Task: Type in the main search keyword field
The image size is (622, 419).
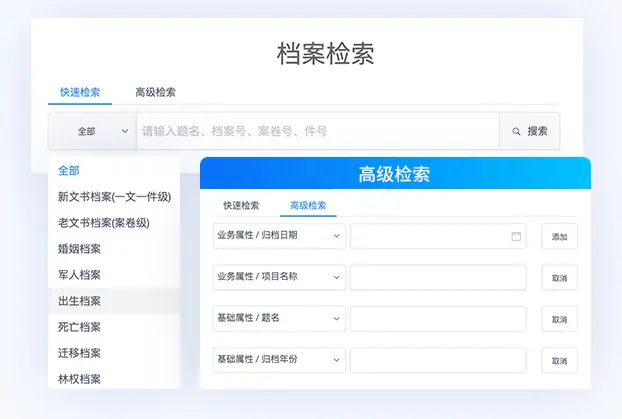Action: click(317, 131)
